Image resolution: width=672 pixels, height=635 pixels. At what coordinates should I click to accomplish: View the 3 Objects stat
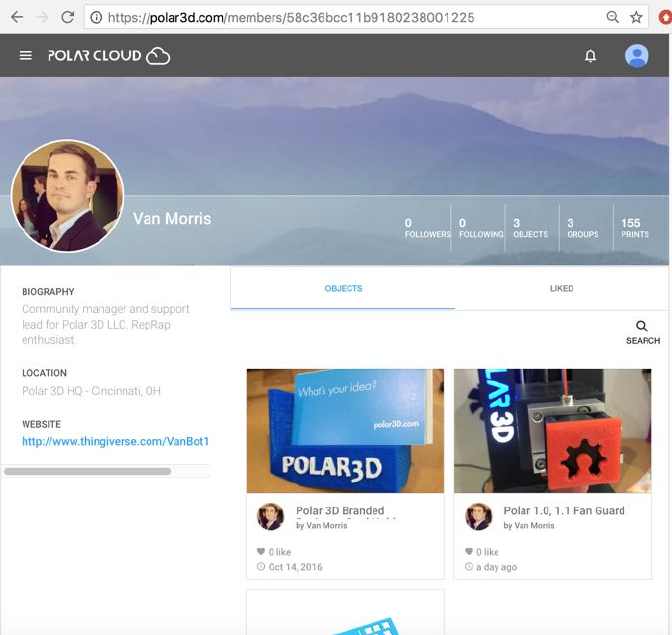pos(531,228)
